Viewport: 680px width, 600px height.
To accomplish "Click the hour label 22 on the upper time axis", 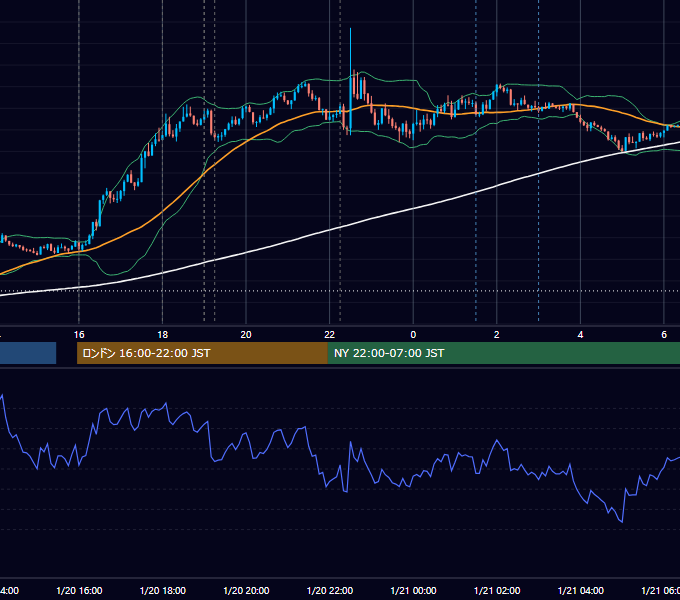I will point(330,335).
